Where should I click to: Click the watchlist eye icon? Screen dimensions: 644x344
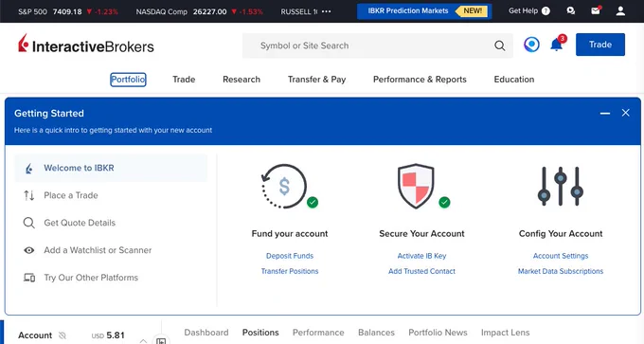click(28, 250)
